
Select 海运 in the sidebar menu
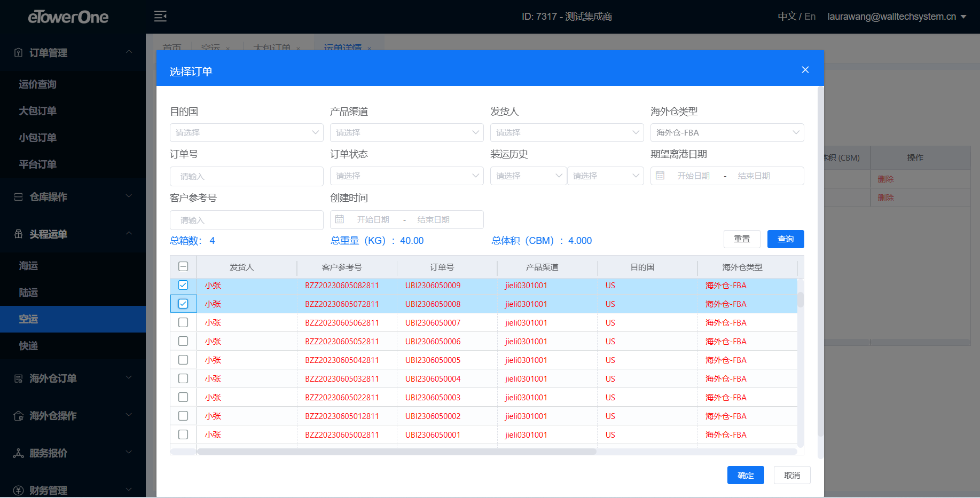click(x=29, y=266)
